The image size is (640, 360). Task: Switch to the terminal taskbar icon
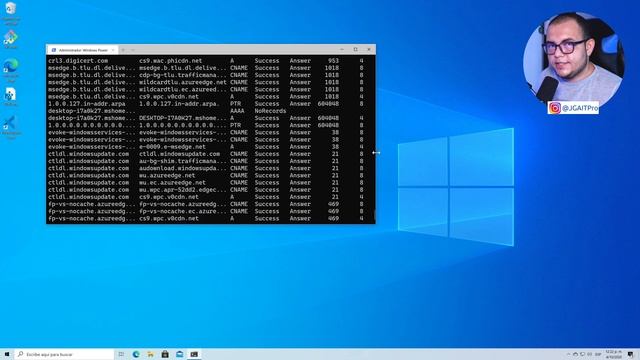[194, 354]
